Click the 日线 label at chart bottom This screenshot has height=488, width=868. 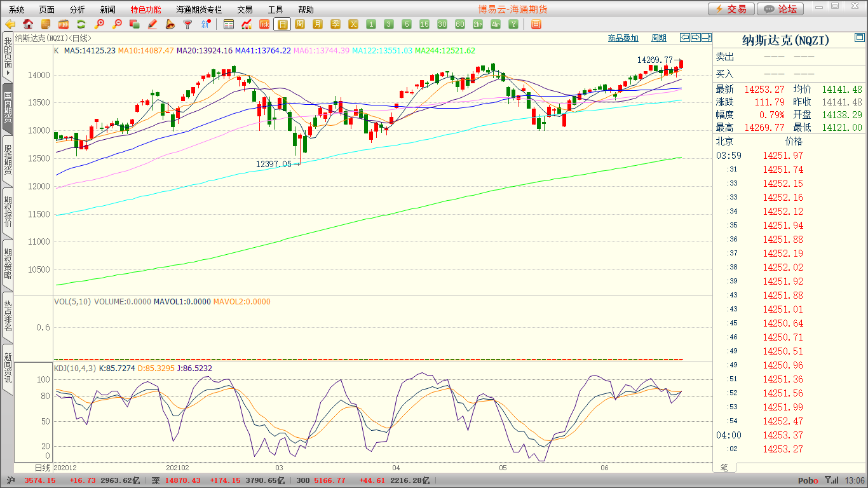(42, 468)
